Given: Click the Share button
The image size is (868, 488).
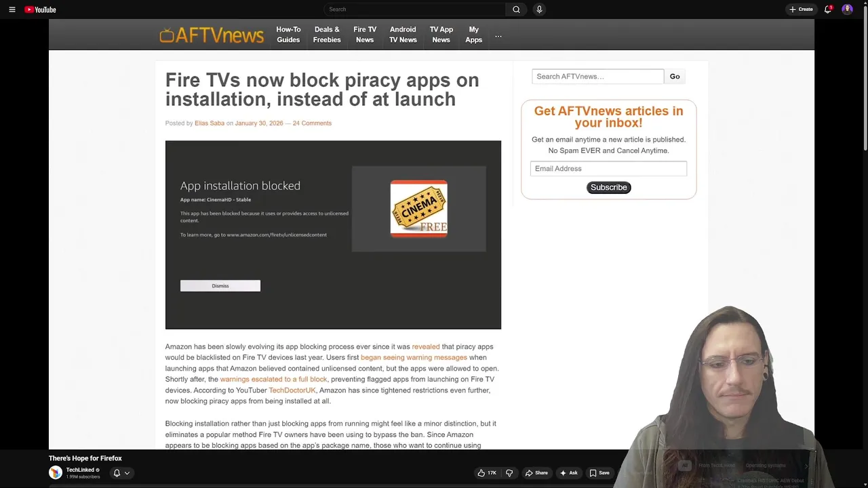Looking at the screenshot, I should pyautogui.click(x=536, y=473).
